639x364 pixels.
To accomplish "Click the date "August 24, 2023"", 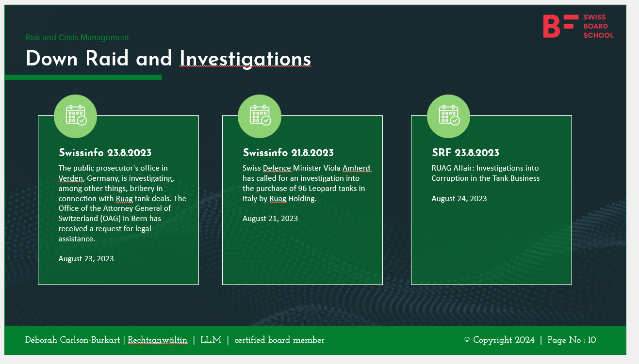I will 459,198.
